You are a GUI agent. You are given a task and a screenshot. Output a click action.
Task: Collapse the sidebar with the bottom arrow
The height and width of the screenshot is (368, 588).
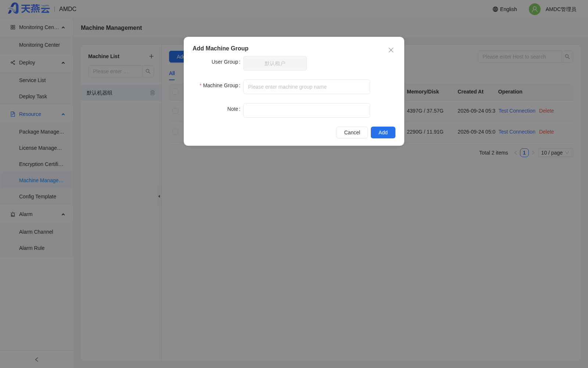(x=37, y=360)
